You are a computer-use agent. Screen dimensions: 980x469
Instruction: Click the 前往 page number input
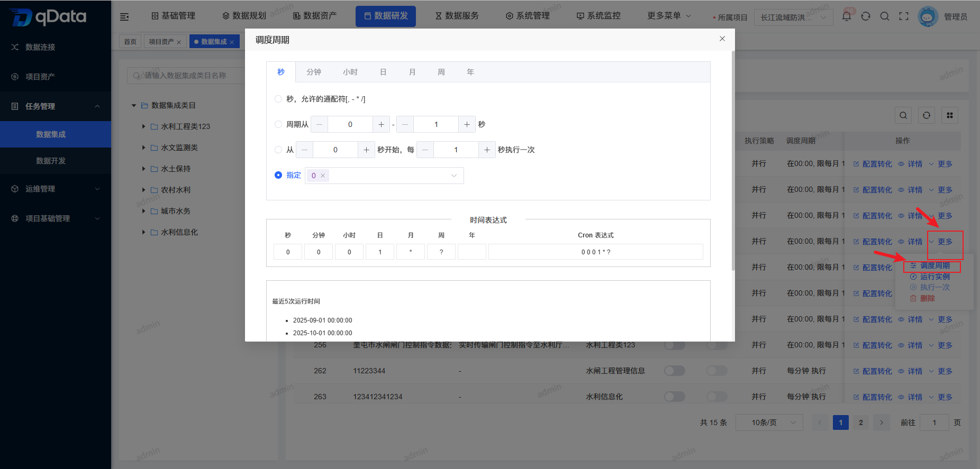934,422
